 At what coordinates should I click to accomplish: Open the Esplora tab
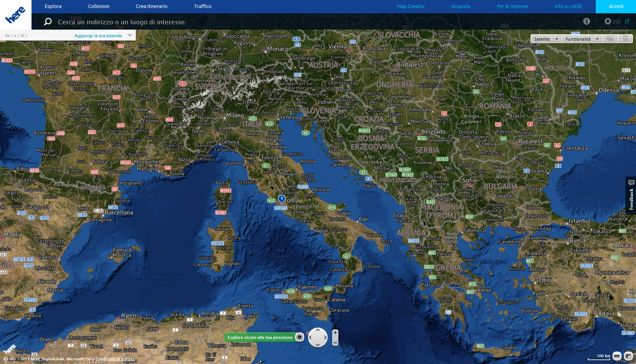(x=53, y=6)
